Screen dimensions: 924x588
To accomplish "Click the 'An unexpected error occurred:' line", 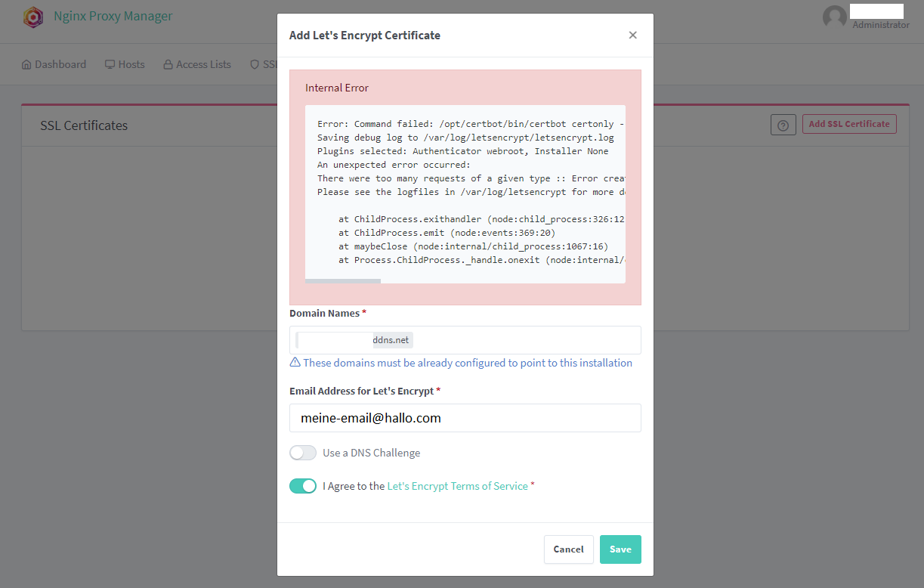I will point(394,165).
